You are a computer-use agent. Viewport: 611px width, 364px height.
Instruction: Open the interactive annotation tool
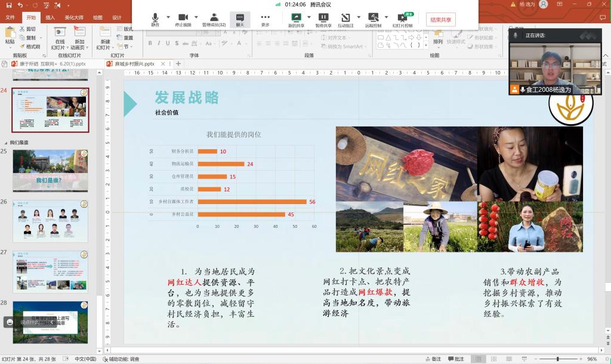click(x=345, y=19)
